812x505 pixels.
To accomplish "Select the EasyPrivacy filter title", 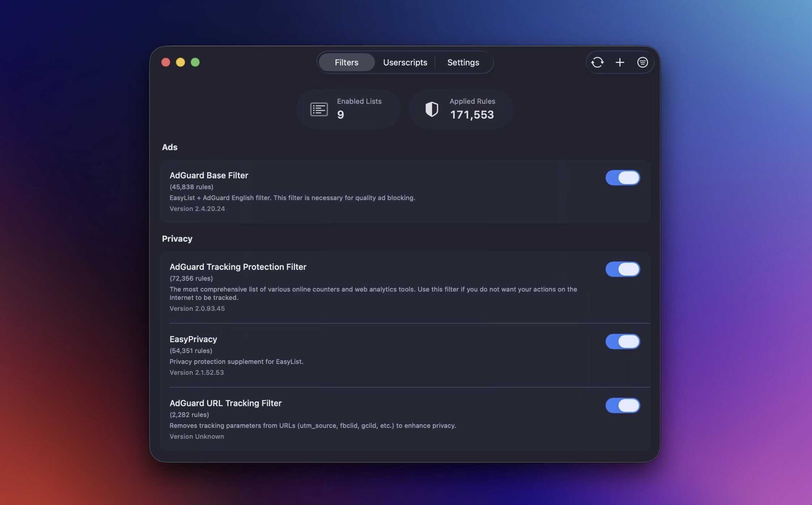I will tap(193, 339).
